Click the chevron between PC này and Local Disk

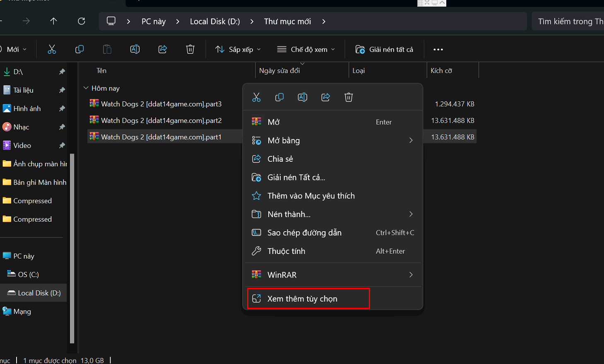(x=178, y=21)
